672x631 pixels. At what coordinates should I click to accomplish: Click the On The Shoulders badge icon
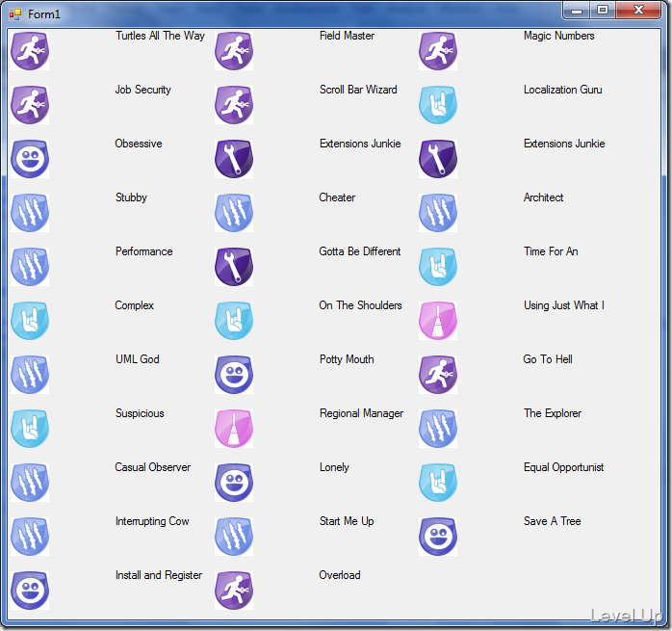[x=234, y=321]
